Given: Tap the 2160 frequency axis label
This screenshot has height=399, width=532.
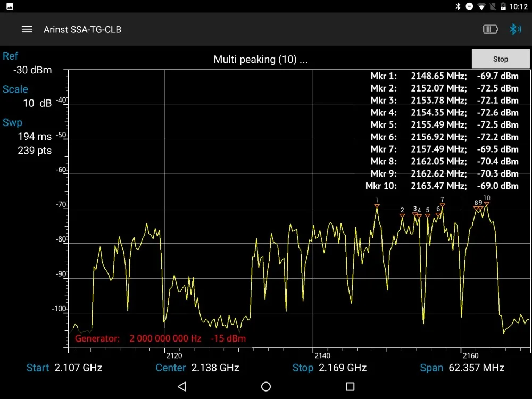Looking at the screenshot, I should (x=471, y=355).
